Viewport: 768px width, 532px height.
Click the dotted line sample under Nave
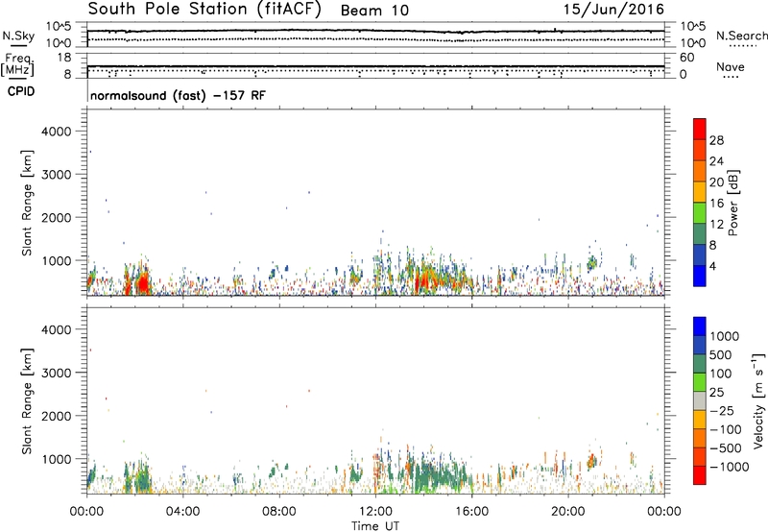tap(731, 78)
